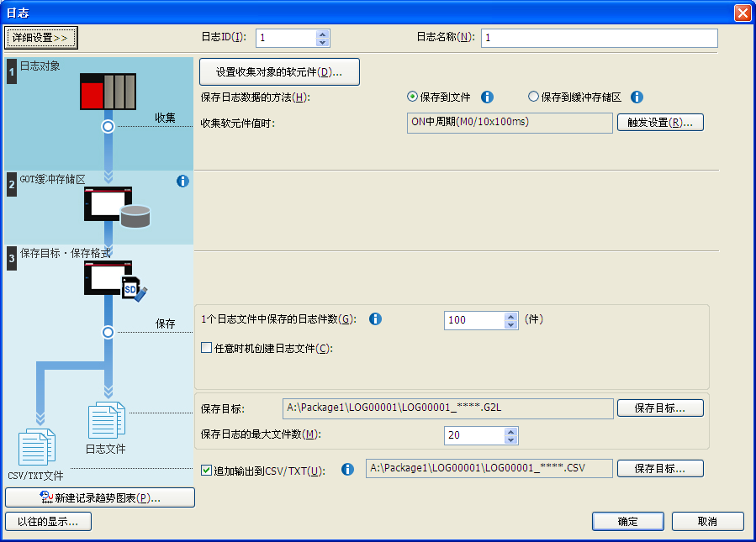
Task: Click 设置收集对象的软元件 button
Action: pos(279,72)
